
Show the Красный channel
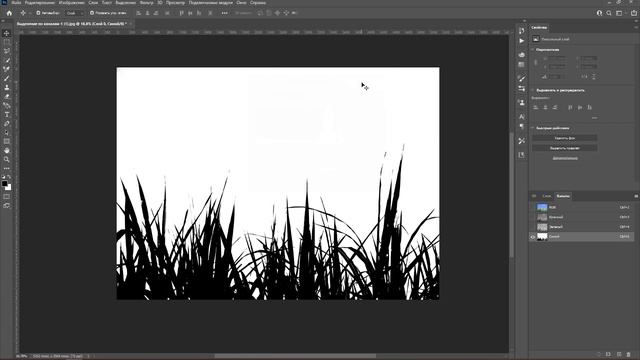582,217
